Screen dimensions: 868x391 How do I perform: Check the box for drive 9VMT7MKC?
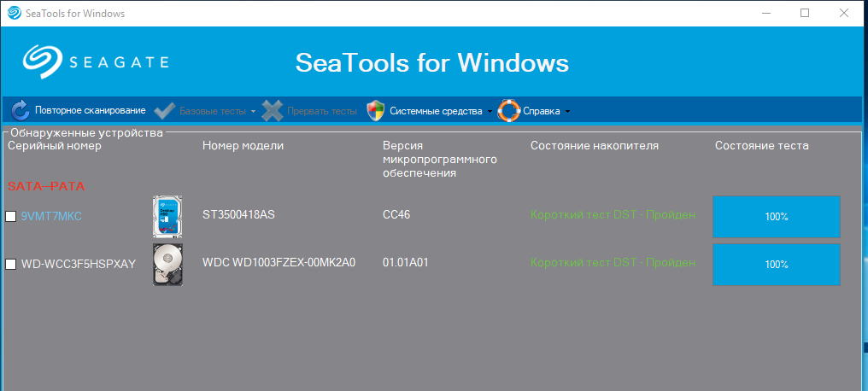11,217
